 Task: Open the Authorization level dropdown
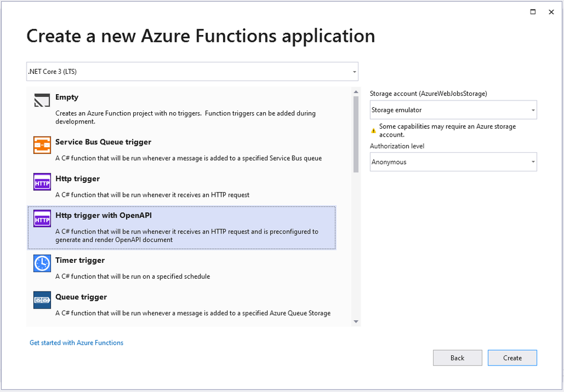[x=453, y=162]
